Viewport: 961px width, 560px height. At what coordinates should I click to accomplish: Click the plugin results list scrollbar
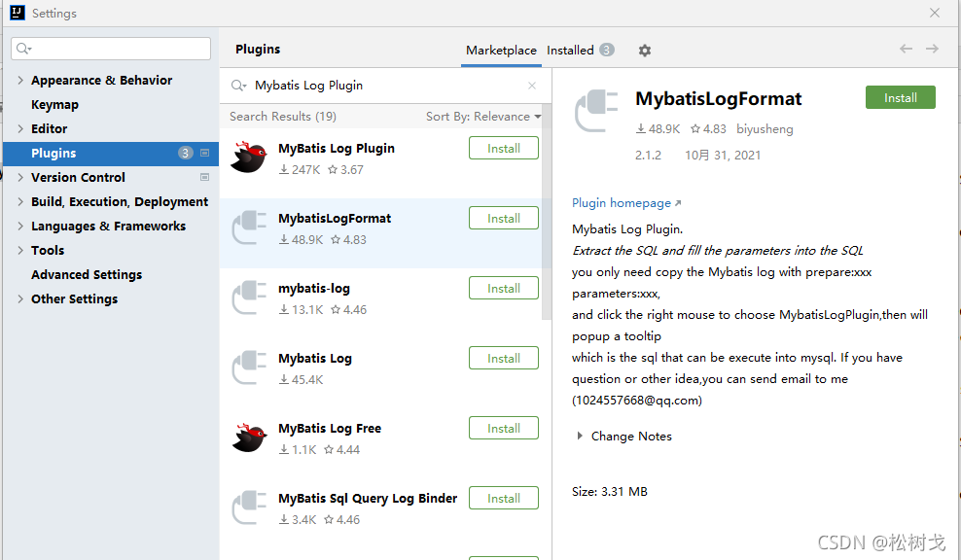pos(547,211)
